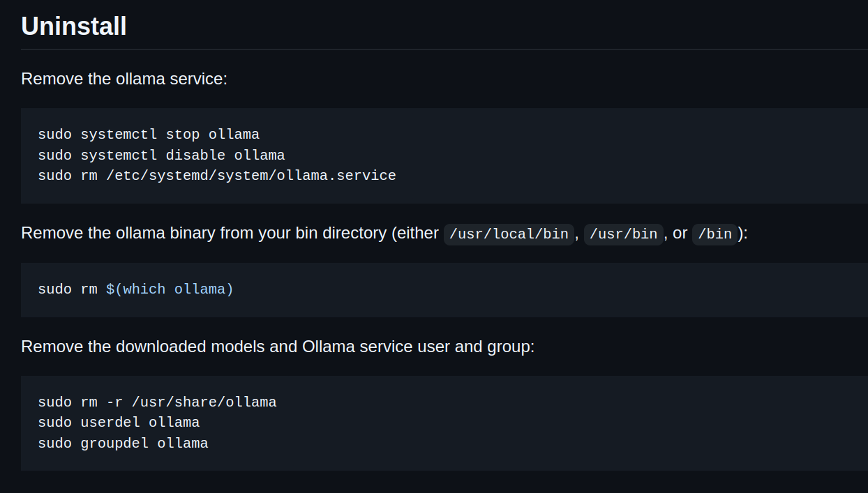The width and height of the screenshot is (868, 493).
Task: Click the line "sudo systemctl stop ollama"
Action: click(149, 134)
